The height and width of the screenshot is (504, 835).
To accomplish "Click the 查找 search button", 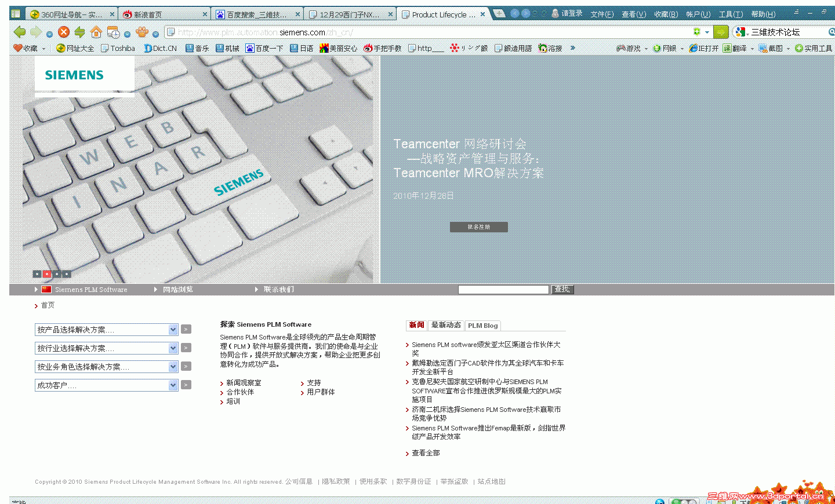I will [x=562, y=289].
